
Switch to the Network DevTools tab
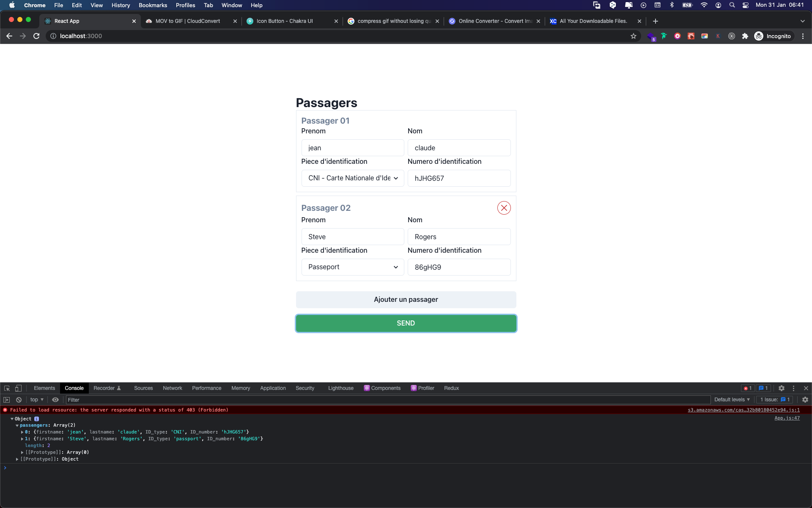tap(172, 388)
